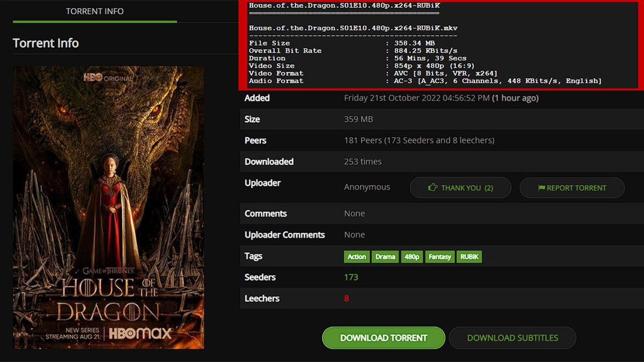The image size is (644, 362).
Task: Click the red leechers count 8
Action: click(346, 299)
